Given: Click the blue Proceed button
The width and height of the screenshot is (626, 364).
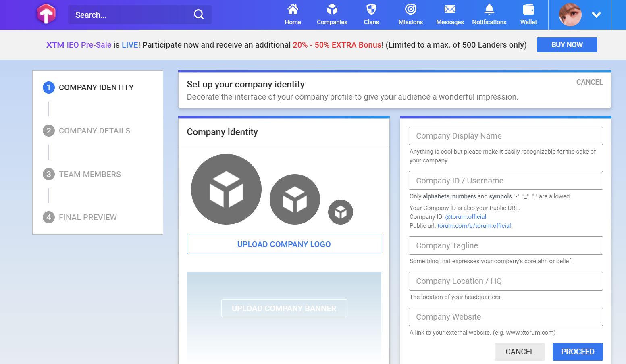Looking at the screenshot, I should click(x=578, y=352).
